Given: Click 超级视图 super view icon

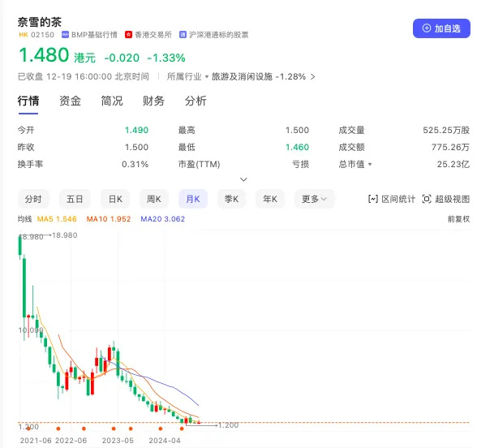Looking at the screenshot, I should pyautogui.click(x=427, y=199).
